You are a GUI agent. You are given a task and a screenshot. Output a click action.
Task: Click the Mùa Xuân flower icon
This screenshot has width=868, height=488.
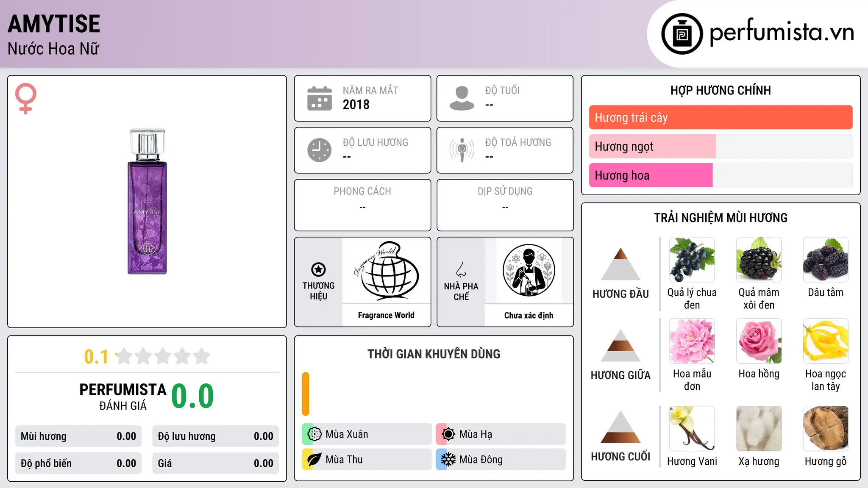[x=314, y=434]
